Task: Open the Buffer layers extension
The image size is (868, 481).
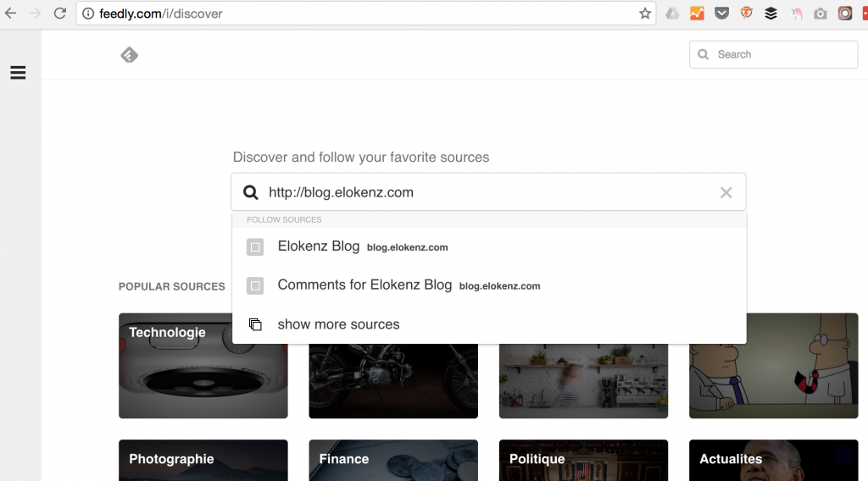Action: point(771,14)
